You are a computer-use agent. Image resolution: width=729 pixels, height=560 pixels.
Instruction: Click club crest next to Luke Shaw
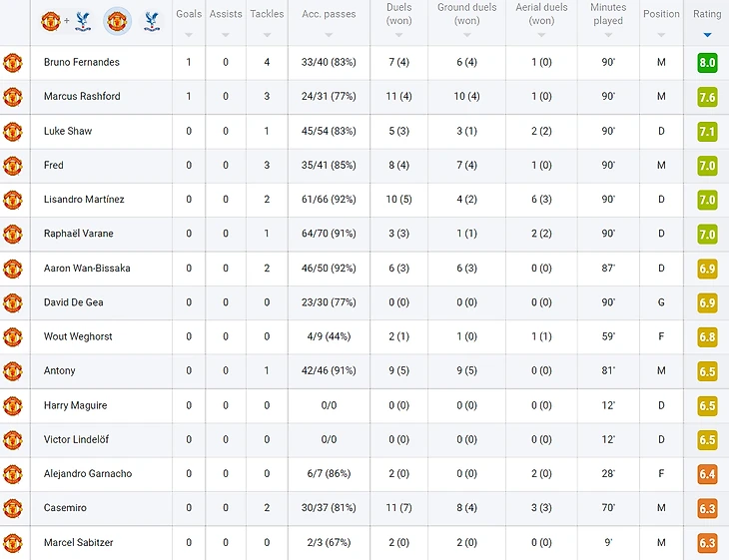coord(13,131)
